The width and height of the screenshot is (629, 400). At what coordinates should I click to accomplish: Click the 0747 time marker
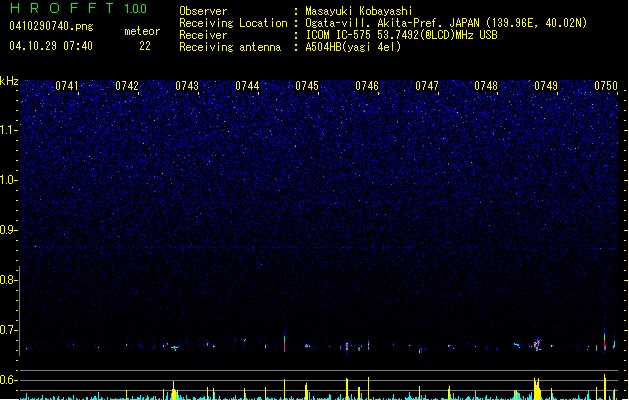(427, 86)
